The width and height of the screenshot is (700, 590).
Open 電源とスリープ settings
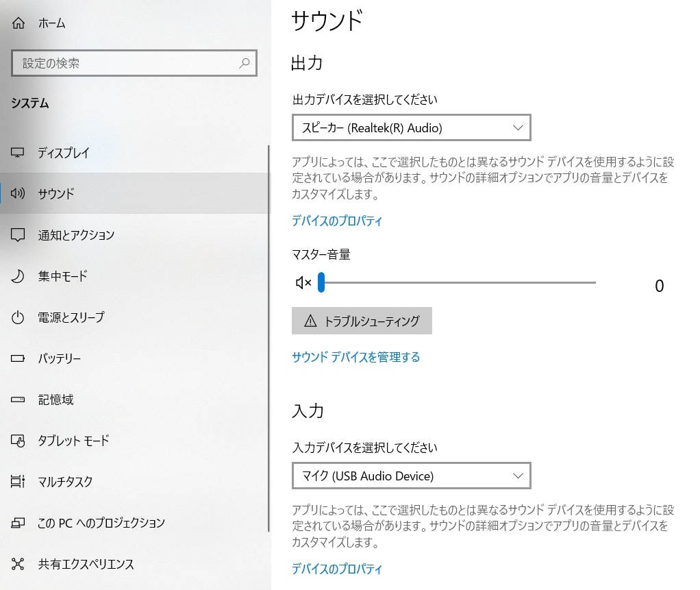coord(134,317)
